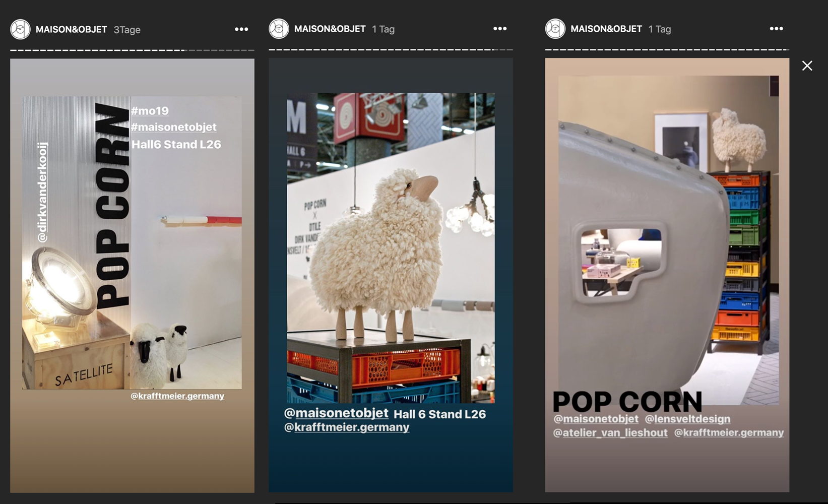Click the progress bar above the middle sheep story
The image size is (828, 504).
click(391, 50)
